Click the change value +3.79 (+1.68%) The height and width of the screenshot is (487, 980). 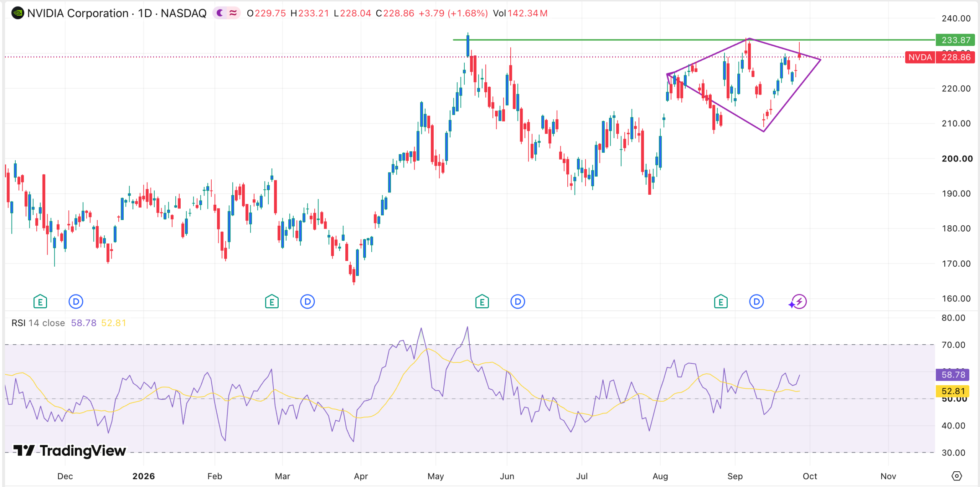point(453,13)
